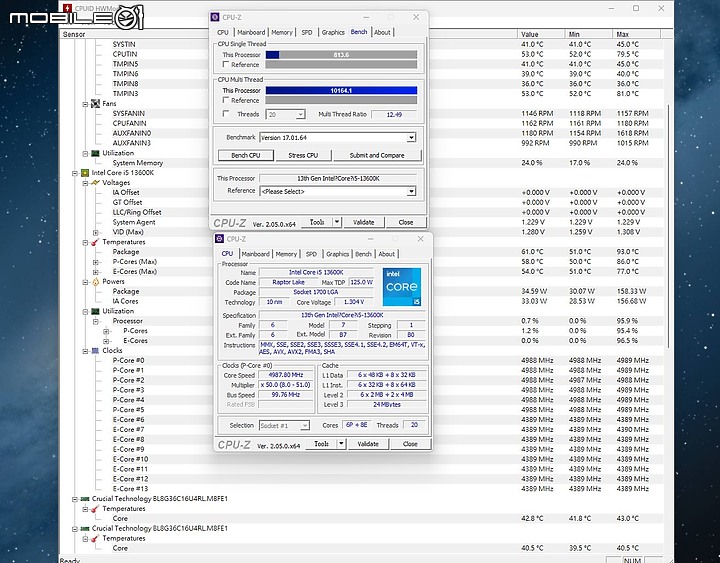Click the Temperatures thermometer icon under Intel Core

[x=95, y=242]
